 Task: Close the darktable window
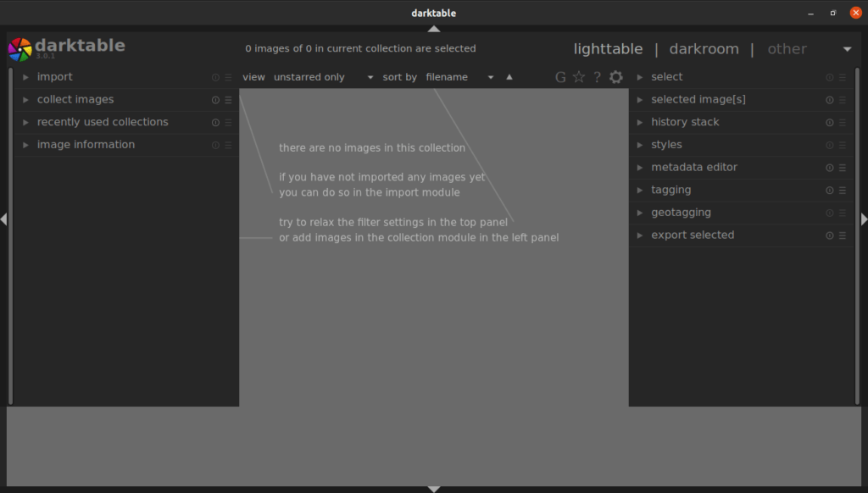856,13
